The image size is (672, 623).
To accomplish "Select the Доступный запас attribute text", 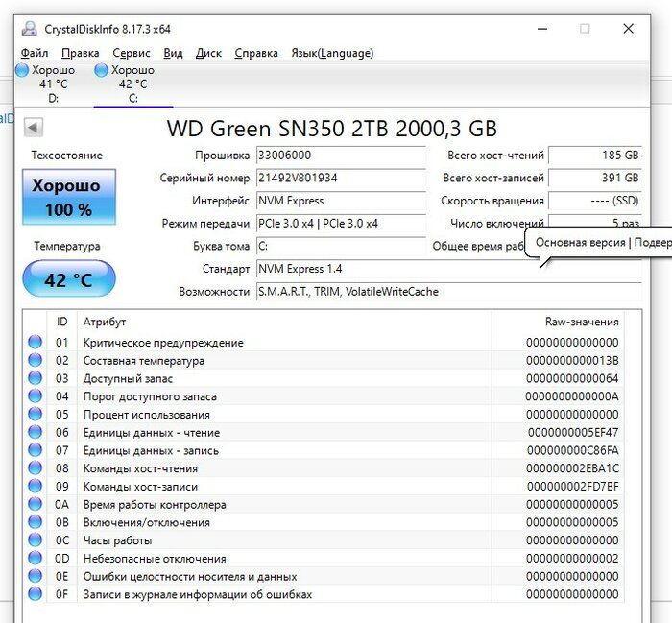I will tap(128, 378).
